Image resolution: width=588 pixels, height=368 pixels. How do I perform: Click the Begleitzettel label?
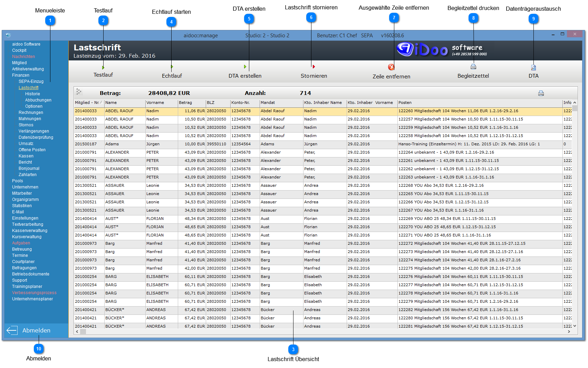[473, 76]
